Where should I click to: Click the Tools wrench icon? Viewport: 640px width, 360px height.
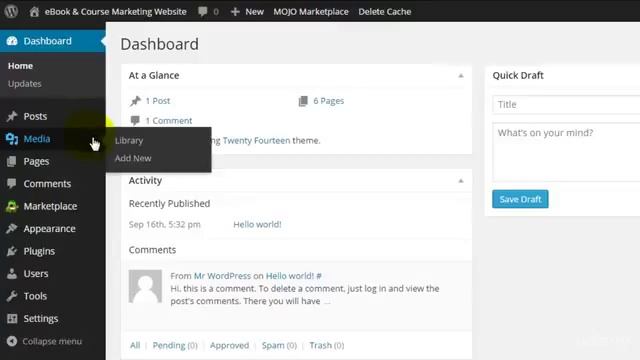tap(12, 296)
